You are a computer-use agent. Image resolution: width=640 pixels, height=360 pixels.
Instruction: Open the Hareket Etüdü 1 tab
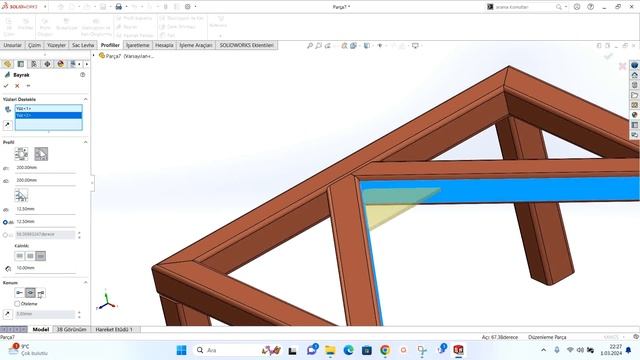tap(114, 329)
